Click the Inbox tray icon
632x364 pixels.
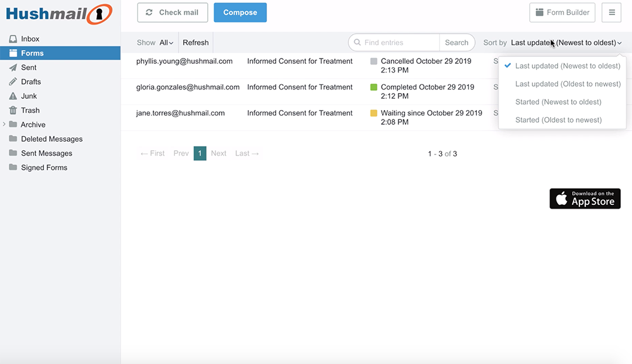click(x=13, y=39)
